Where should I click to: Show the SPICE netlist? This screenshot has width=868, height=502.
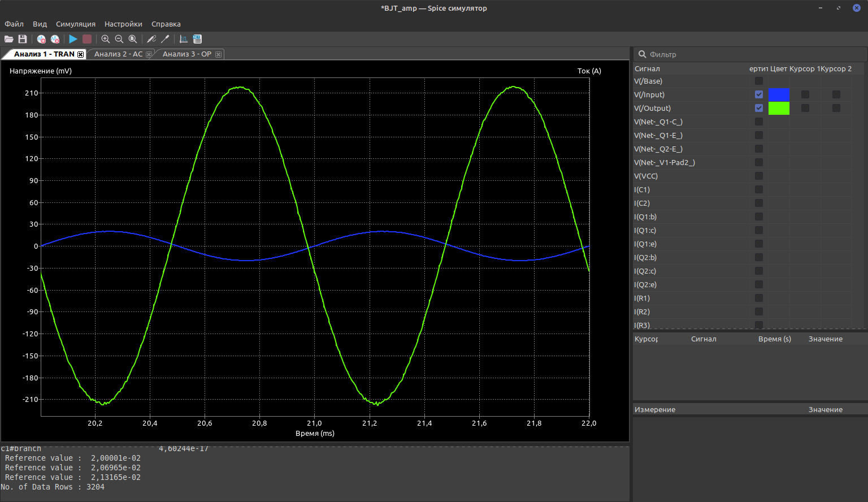click(x=197, y=39)
